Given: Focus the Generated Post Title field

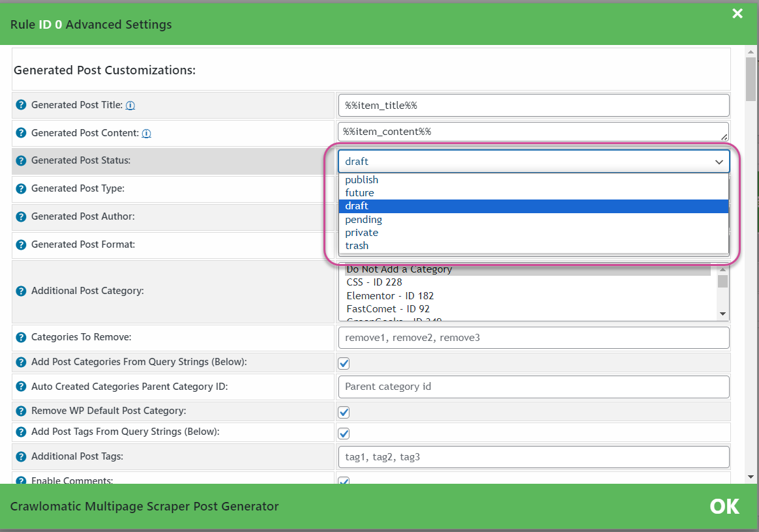Looking at the screenshot, I should [533, 106].
